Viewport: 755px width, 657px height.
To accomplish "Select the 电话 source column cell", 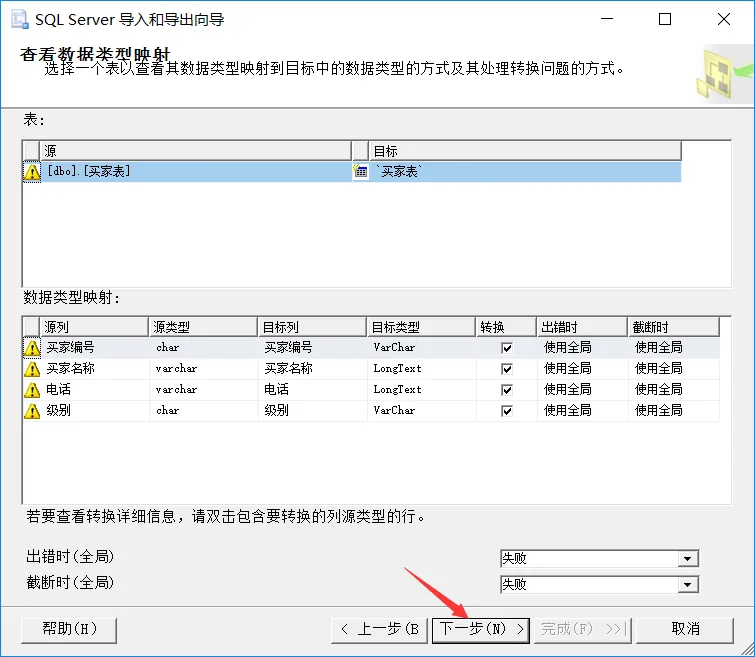I will coord(95,389).
